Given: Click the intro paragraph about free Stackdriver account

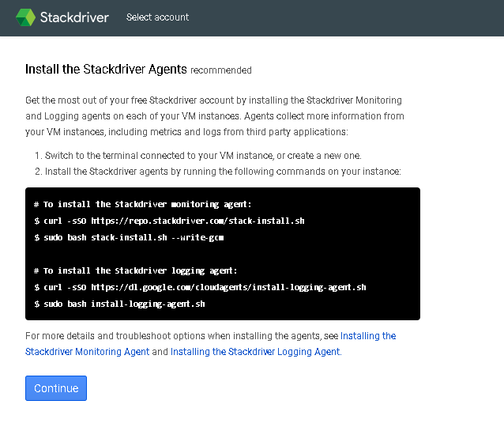Looking at the screenshot, I should pyautogui.click(x=215, y=116).
